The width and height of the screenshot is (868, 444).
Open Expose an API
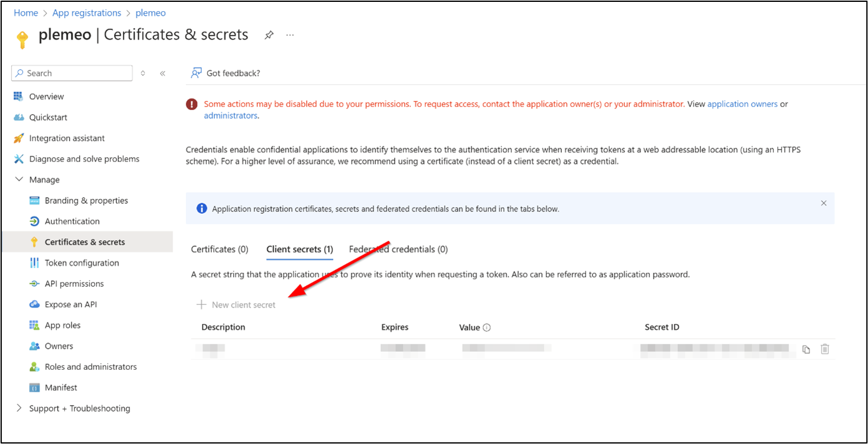coord(69,304)
